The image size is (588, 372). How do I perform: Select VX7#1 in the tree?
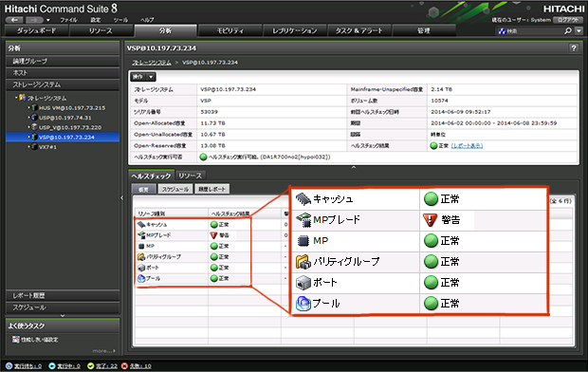[x=47, y=147]
